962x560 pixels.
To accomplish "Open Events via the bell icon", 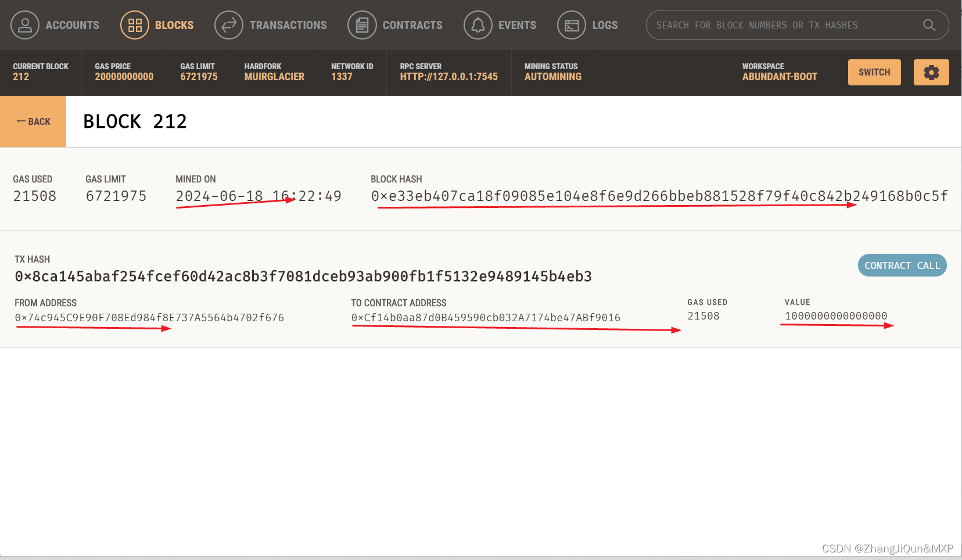I will (x=478, y=25).
